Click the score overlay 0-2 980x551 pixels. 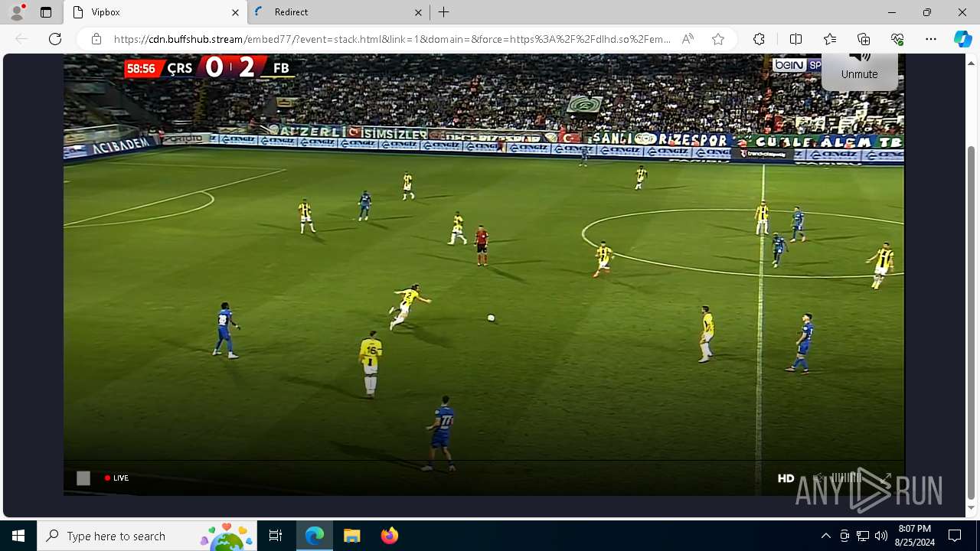pyautogui.click(x=230, y=67)
